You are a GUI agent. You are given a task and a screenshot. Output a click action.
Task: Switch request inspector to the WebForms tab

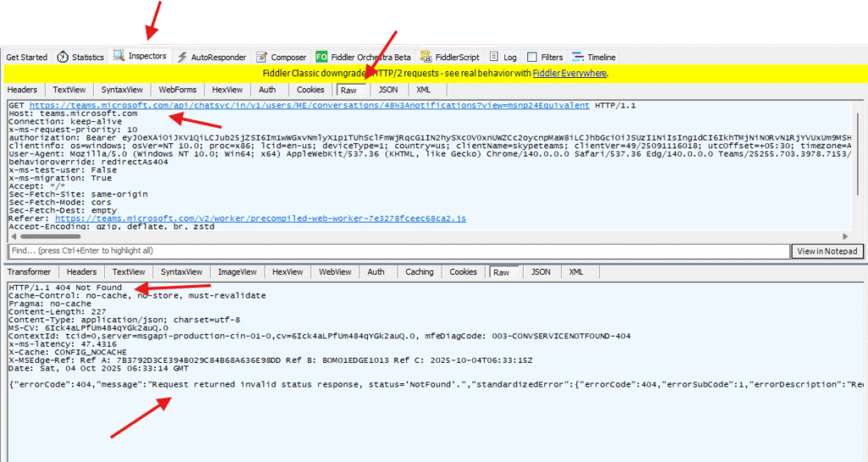coord(177,90)
